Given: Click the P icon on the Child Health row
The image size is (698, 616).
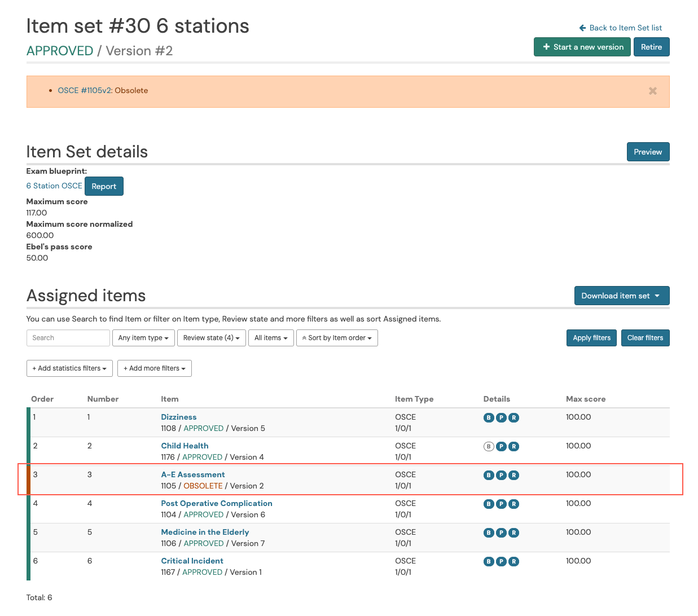Looking at the screenshot, I should click(x=501, y=446).
